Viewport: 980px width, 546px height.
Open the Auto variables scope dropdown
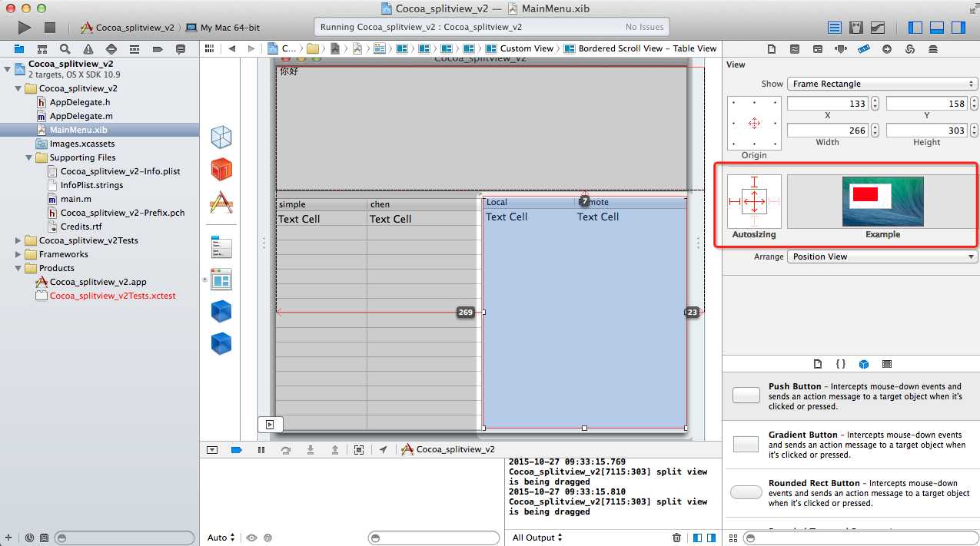[x=221, y=538]
